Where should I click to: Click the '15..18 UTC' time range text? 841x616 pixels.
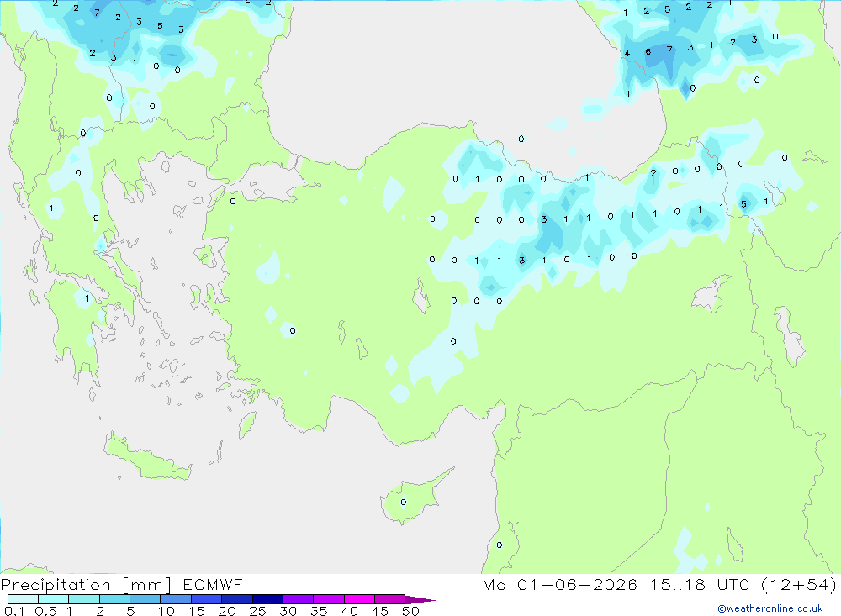[x=700, y=584]
